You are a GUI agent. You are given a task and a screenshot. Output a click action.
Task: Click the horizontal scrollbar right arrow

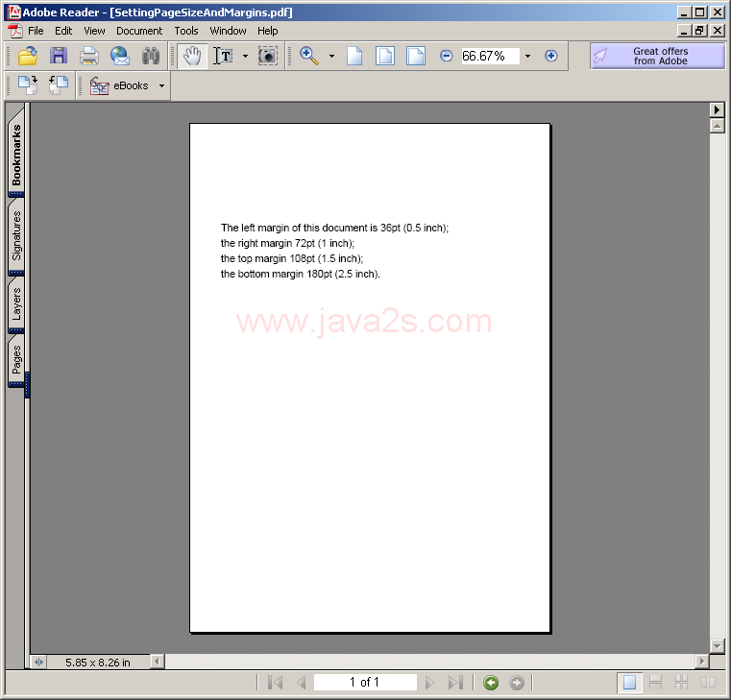[701, 662]
